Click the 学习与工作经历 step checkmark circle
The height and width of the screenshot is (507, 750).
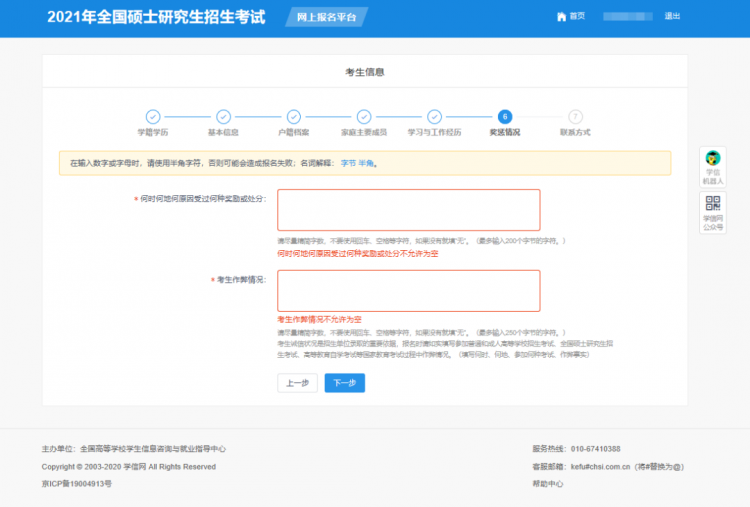(x=434, y=117)
